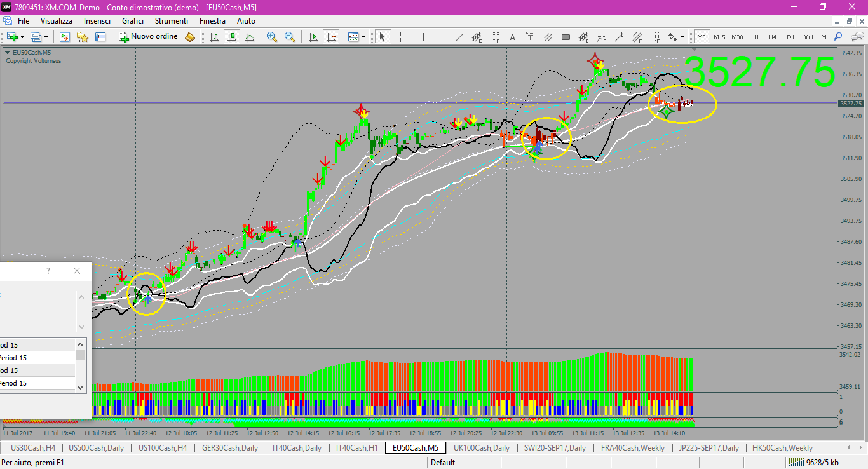Expand the Arrows tool dropdown arrow
Viewport: 868px width, 469px height.
[682, 37]
